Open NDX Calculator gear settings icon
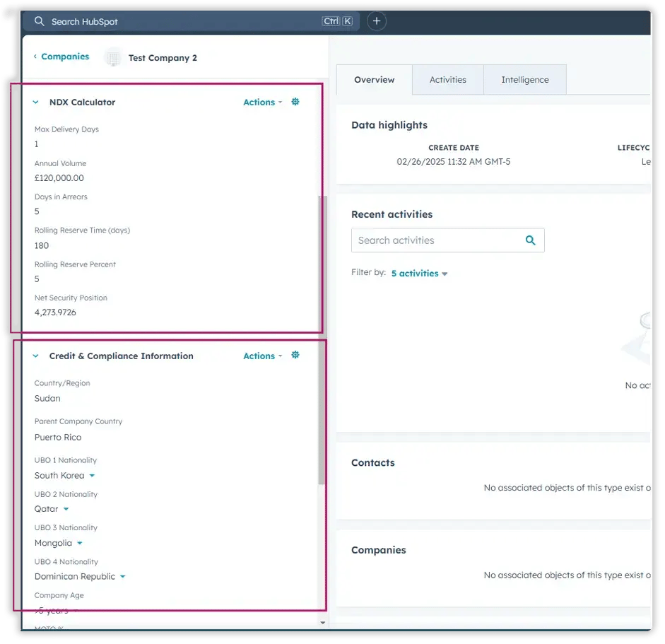The height and width of the screenshot is (644, 665). [295, 102]
